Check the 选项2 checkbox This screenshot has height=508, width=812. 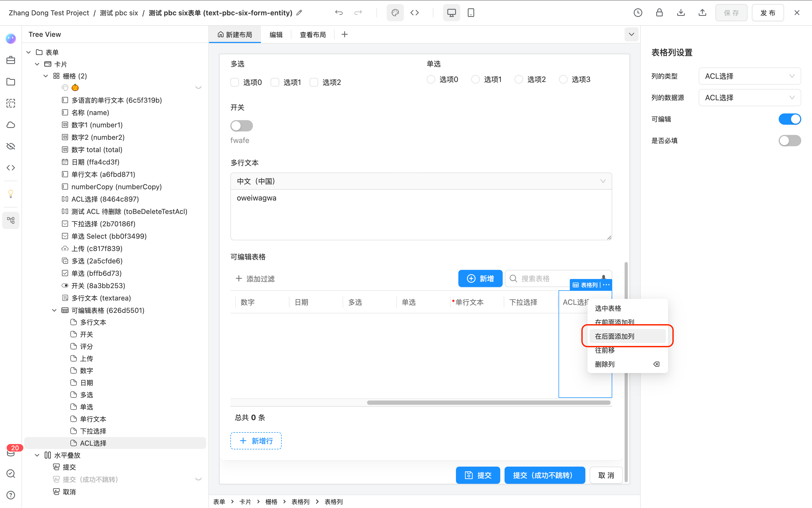click(314, 82)
